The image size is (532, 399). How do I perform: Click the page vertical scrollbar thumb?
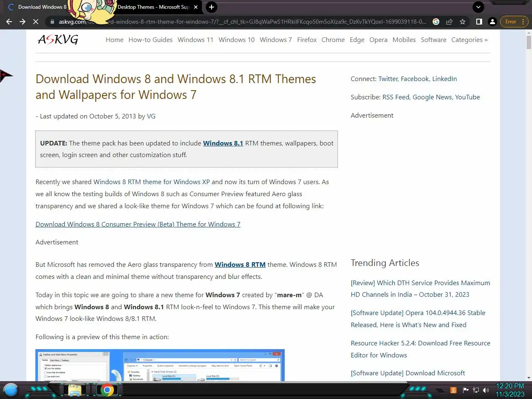click(529, 42)
